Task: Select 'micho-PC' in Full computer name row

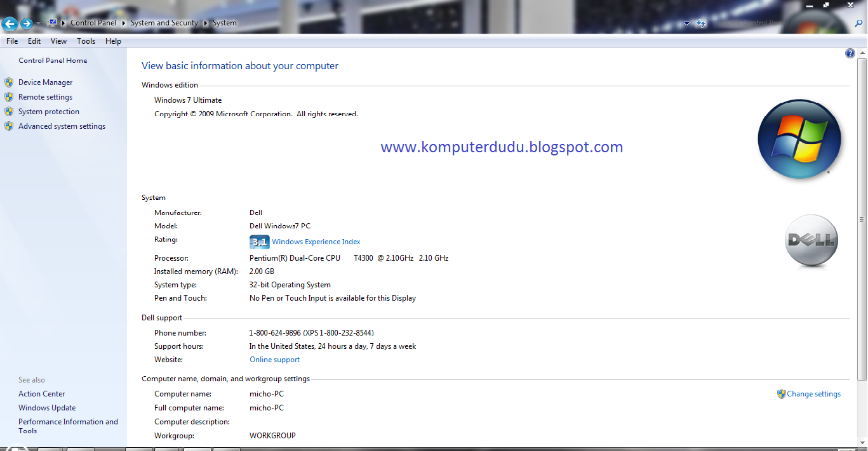Action: point(267,408)
